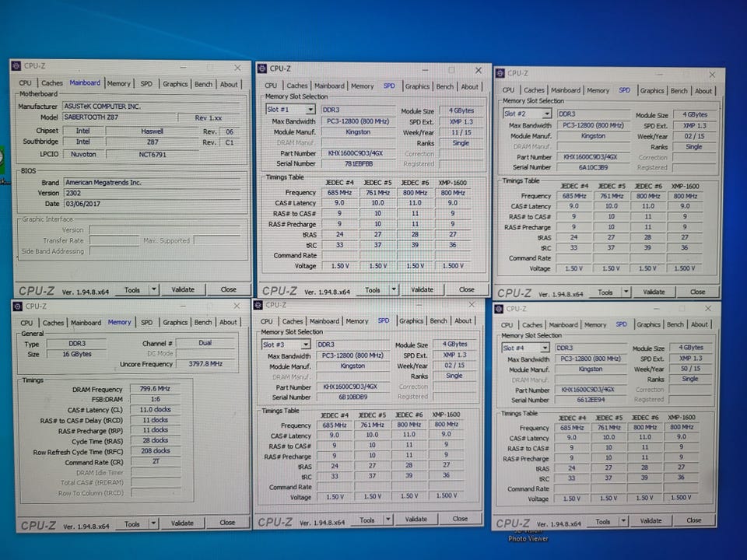Open the Slot #2 memory slot dropdown

click(547, 114)
